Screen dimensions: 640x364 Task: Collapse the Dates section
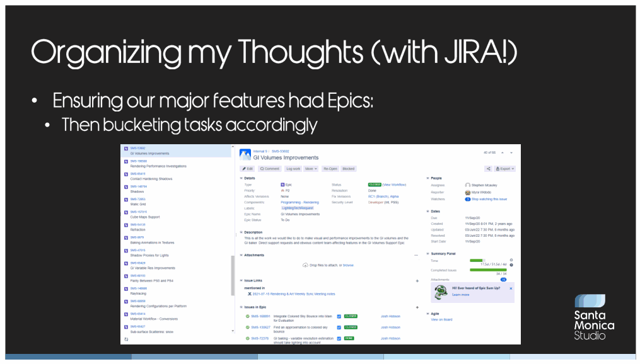tap(428, 212)
